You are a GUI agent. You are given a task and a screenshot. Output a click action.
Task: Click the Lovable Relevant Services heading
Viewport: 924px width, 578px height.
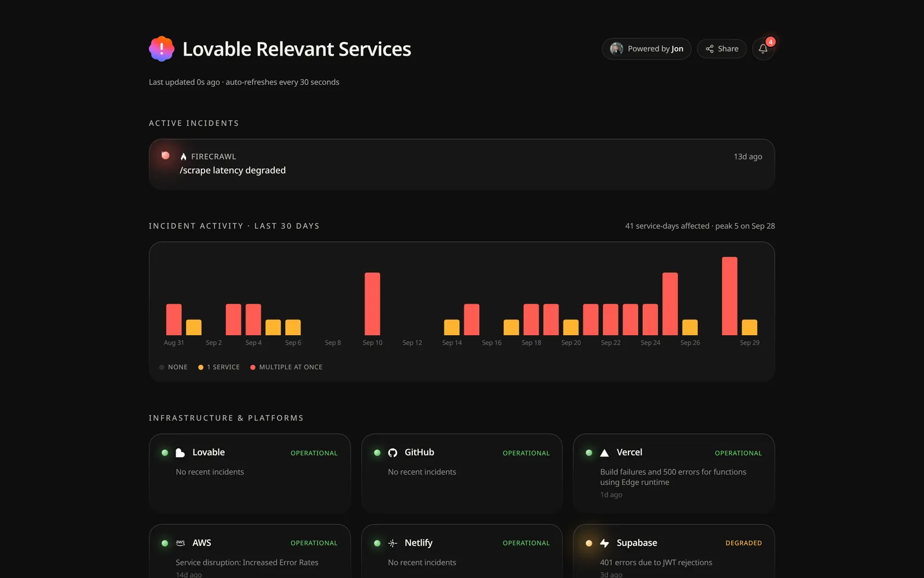tap(297, 49)
